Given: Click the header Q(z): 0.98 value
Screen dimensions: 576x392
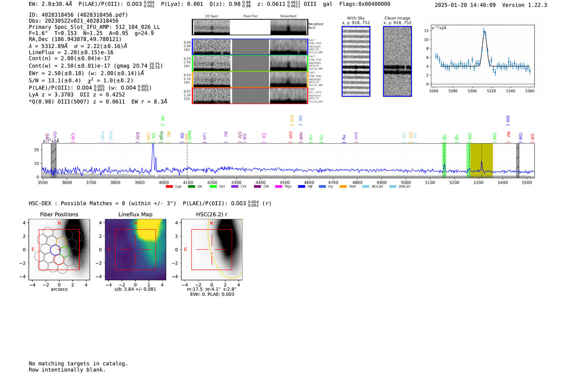Looking at the screenshot, I should pyautogui.click(x=230, y=4).
